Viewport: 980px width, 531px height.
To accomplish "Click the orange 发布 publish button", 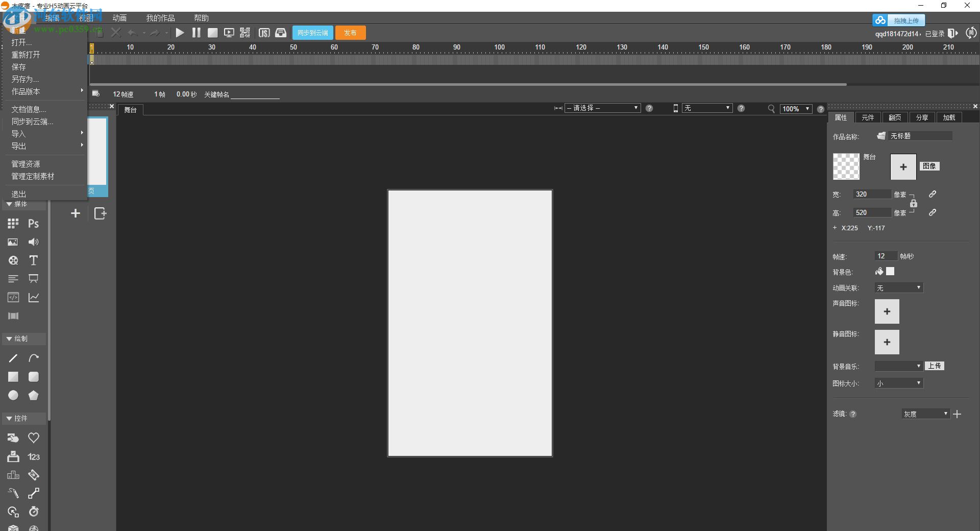I will [x=350, y=33].
